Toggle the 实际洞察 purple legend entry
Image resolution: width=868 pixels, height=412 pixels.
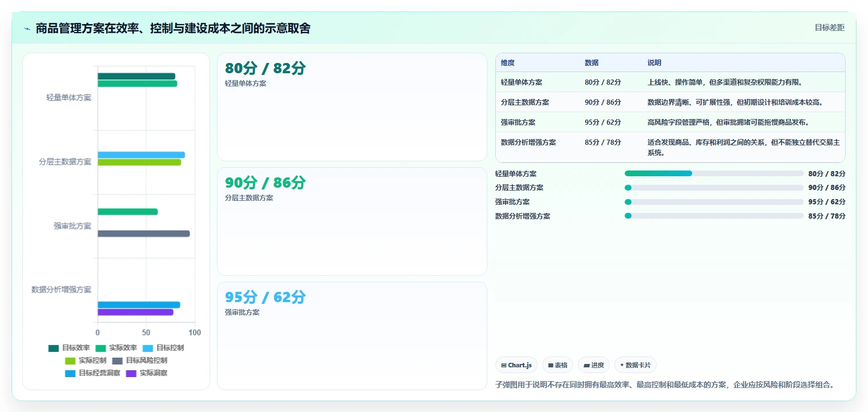(147, 373)
